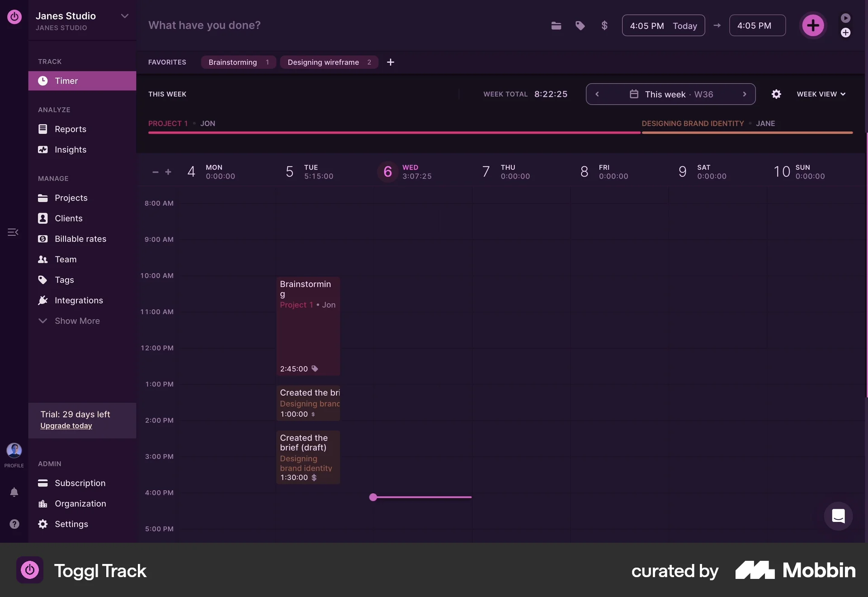Select a project using the folder icon
This screenshot has height=597, width=868.
(556, 26)
